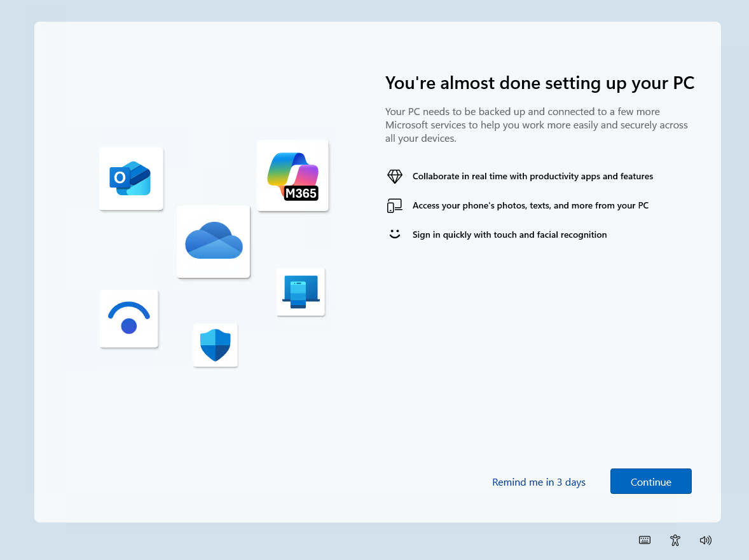
Task: Open the on-screen keyboard icon
Action: (x=645, y=540)
